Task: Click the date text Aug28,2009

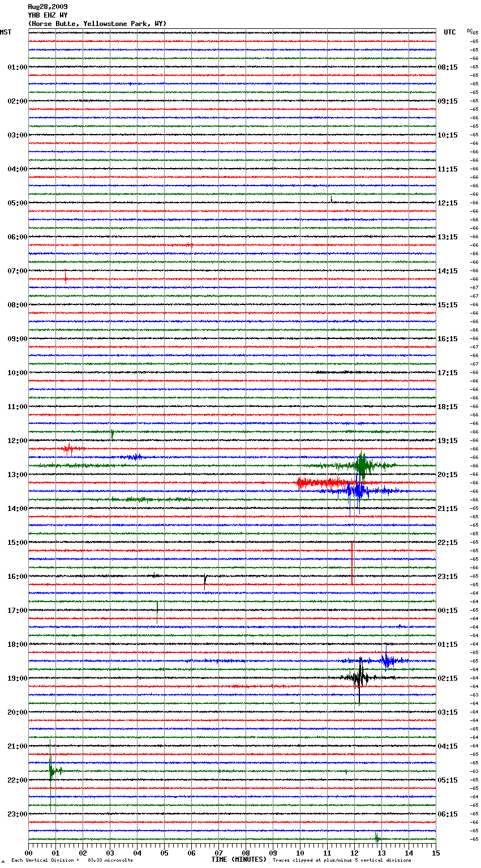Action: coord(48,7)
